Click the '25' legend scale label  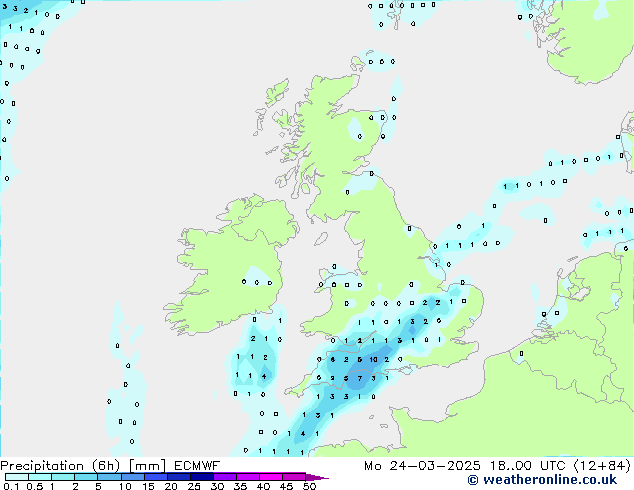click(x=194, y=486)
